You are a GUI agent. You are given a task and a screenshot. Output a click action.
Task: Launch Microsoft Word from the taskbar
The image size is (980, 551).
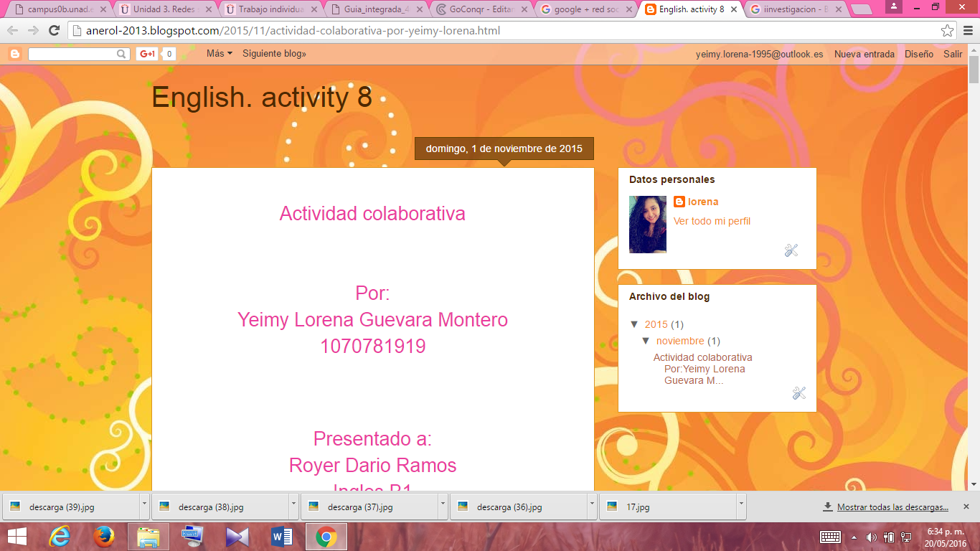tap(282, 537)
